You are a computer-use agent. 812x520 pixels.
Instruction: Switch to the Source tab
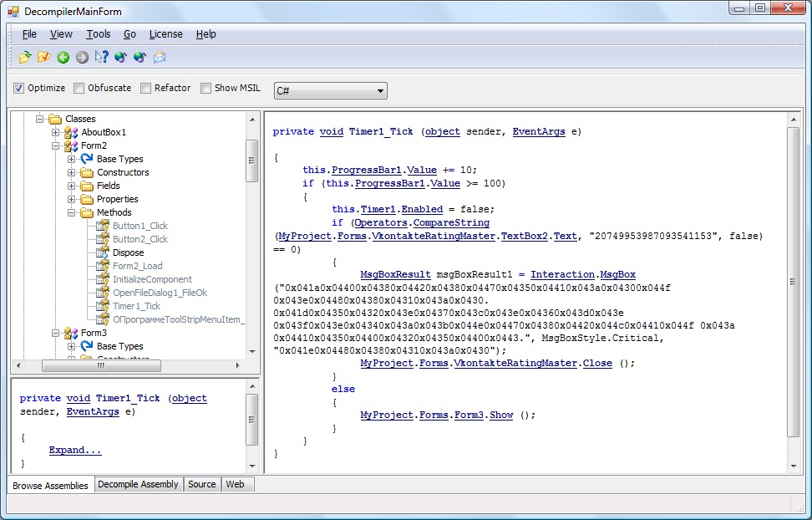click(x=202, y=484)
